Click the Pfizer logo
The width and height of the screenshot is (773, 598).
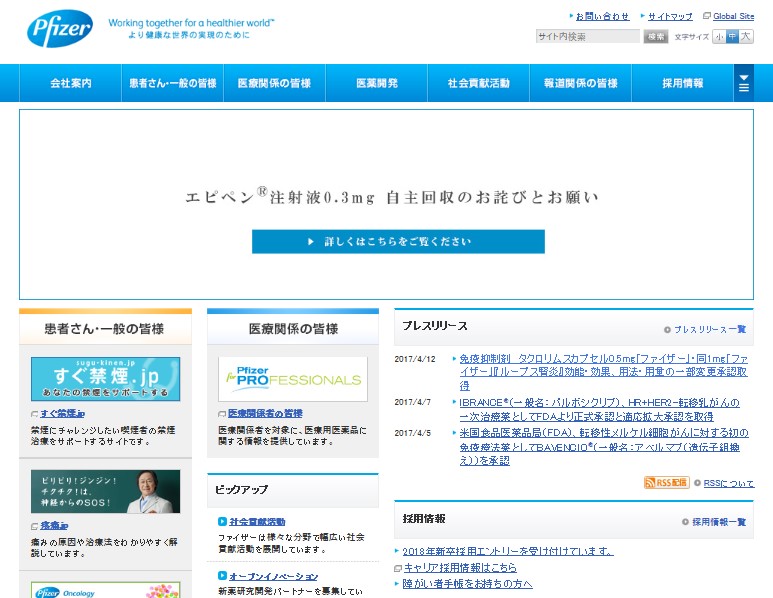(x=60, y=29)
